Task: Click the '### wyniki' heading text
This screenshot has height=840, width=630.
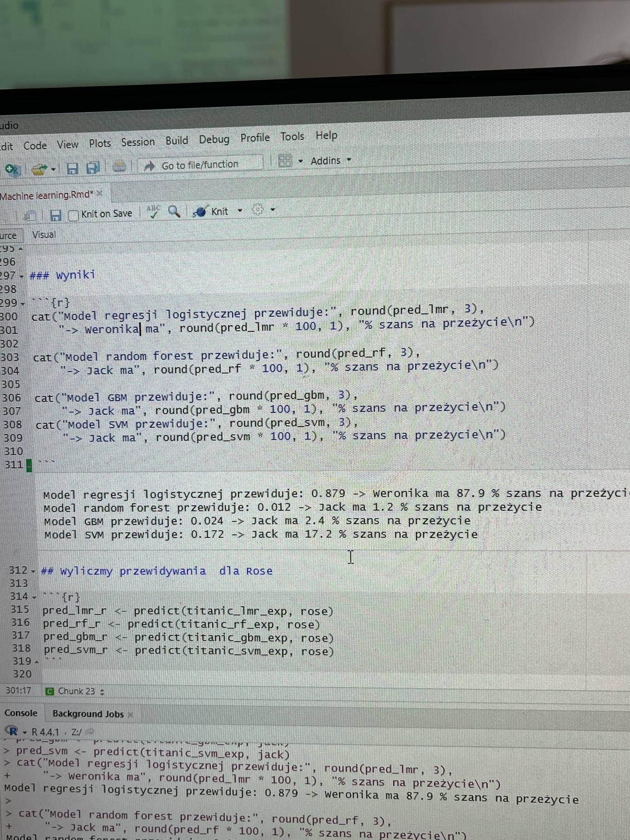Action: 62,275
